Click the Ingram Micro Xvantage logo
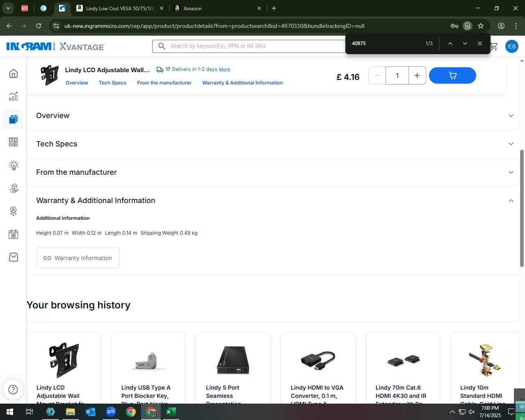Image resolution: width=525 pixels, height=420 pixels. 56,46
